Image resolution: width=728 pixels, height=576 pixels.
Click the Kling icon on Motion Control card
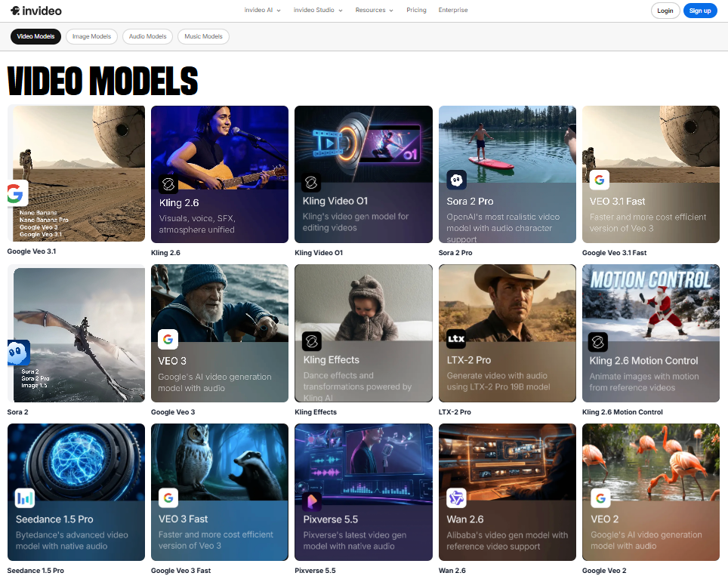tap(598, 342)
